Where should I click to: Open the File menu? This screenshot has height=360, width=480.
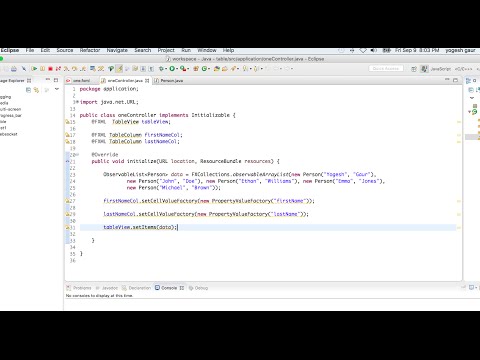pos(30,50)
